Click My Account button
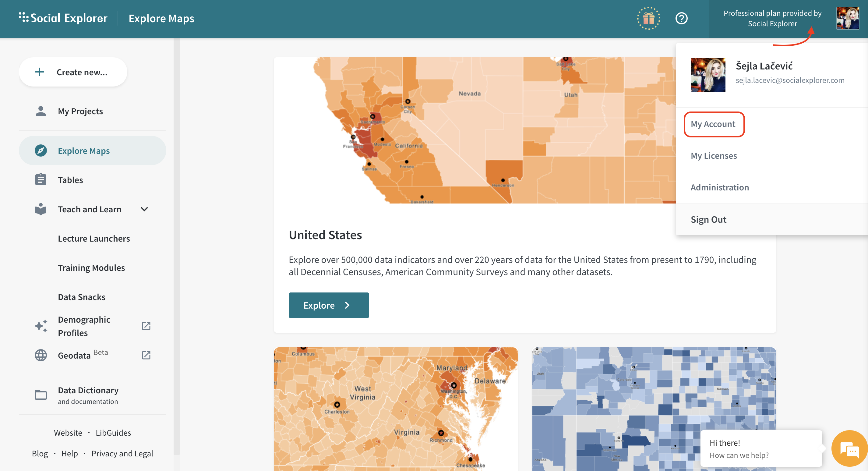Screen dimensions: 868x471 pyautogui.click(x=713, y=124)
